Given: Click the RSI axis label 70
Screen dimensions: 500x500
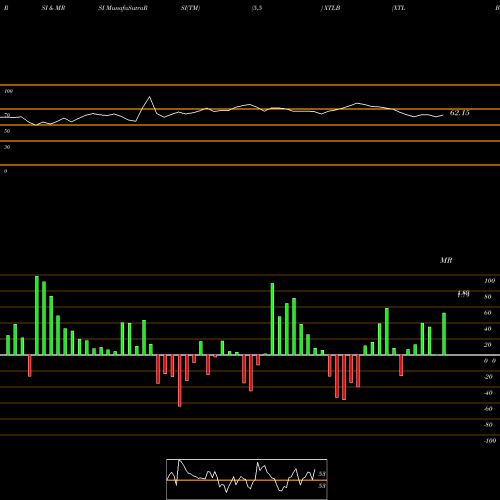Looking at the screenshot, I should point(7,115).
